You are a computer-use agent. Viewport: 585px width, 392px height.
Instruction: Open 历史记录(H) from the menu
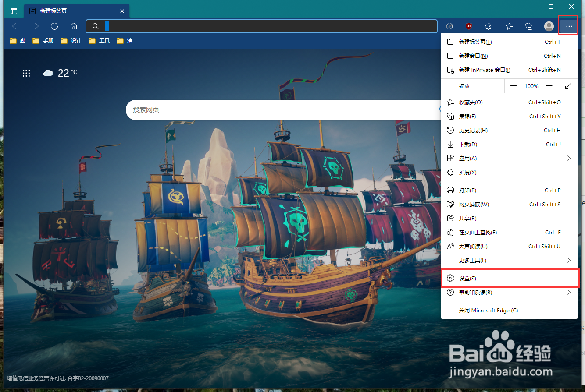pos(509,131)
